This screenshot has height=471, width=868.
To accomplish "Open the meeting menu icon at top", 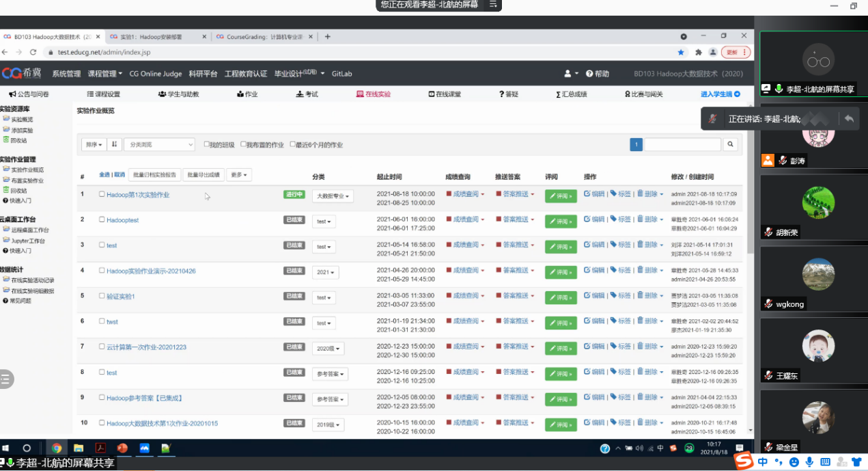I will (x=492, y=5).
